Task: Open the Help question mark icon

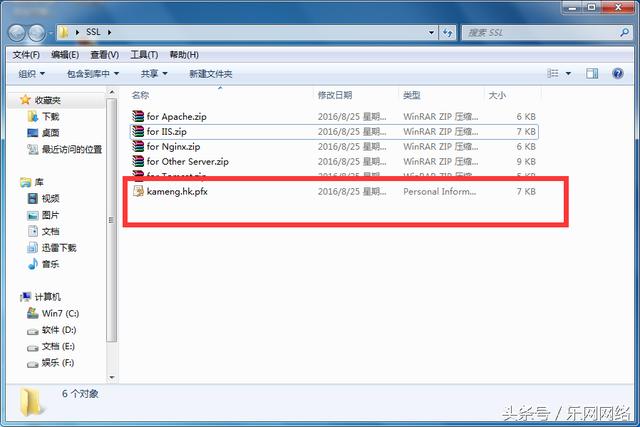Action: tap(618, 73)
